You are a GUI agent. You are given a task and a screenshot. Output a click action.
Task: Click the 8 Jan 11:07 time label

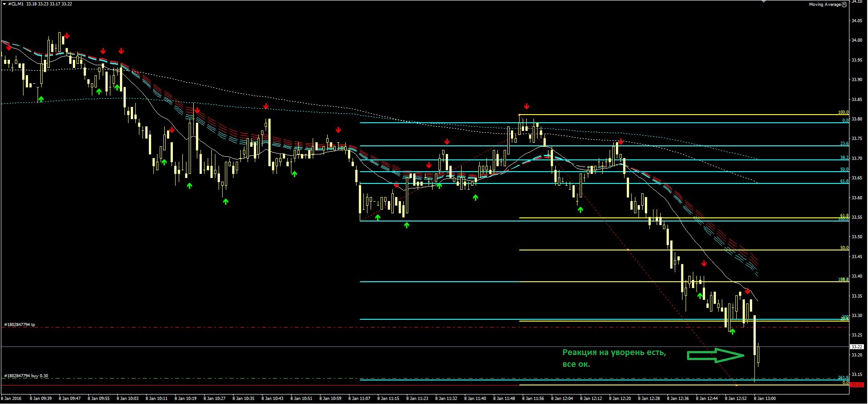click(359, 399)
